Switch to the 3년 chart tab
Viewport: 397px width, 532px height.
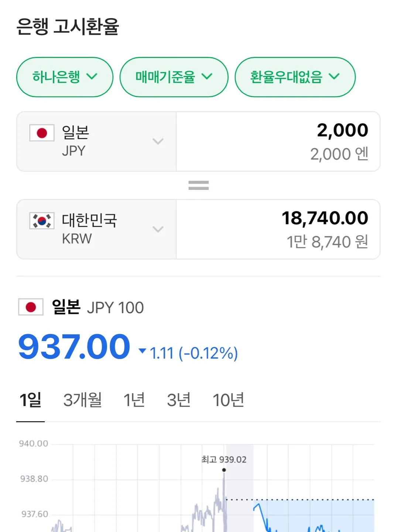179,400
